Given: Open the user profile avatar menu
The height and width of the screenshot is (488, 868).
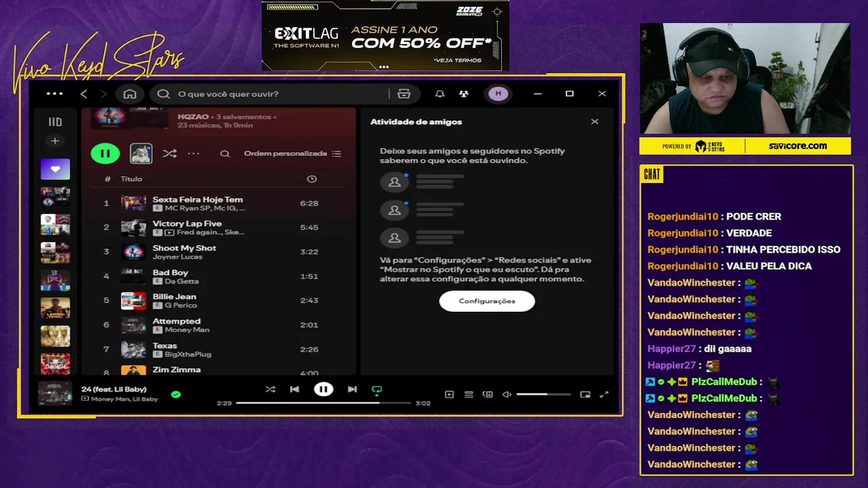Looking at the screenshot, I should 498,94.
